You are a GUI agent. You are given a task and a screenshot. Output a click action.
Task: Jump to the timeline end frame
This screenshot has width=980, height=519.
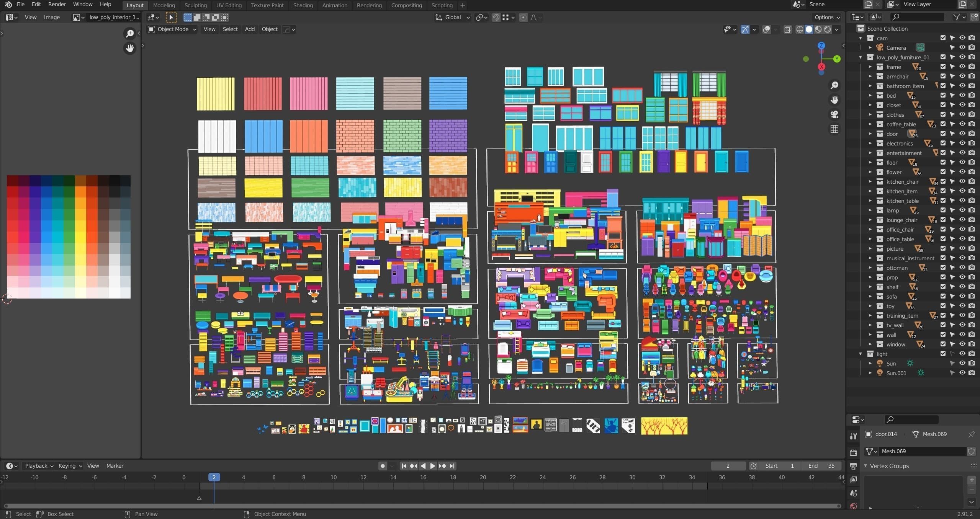tap(452, 466)
